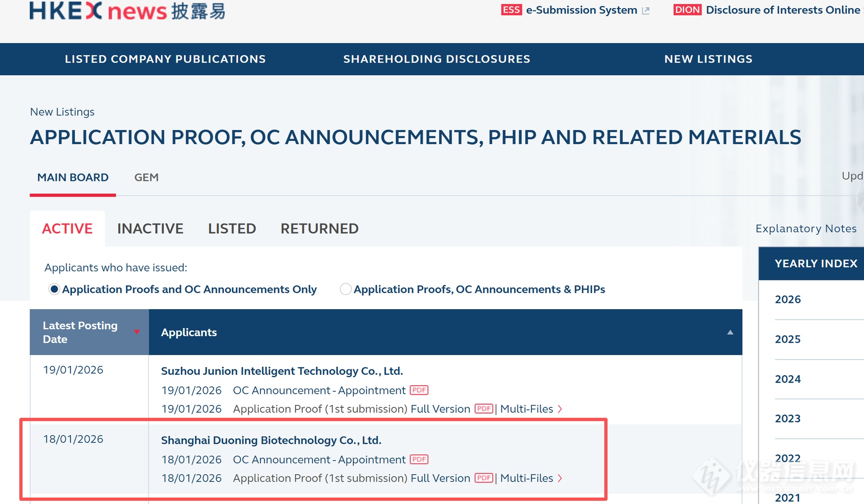
Task: Click Suzhou Junion Multi-Files chevron arrow
Action: 560,409
